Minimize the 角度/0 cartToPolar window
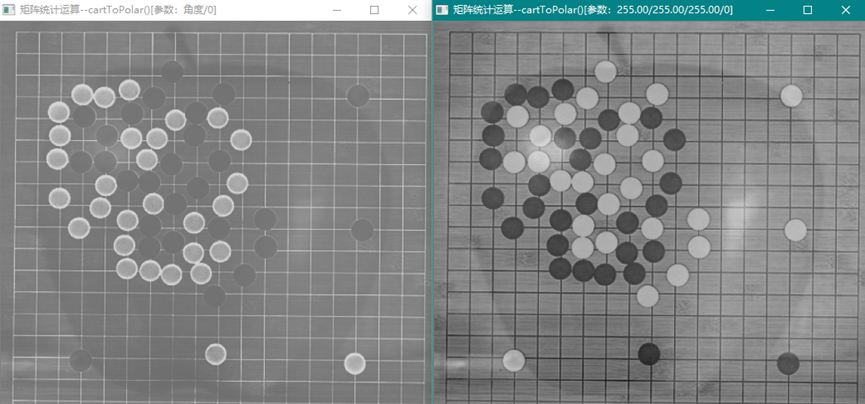The width and height of the screenshot is (865, 404). 337,10
